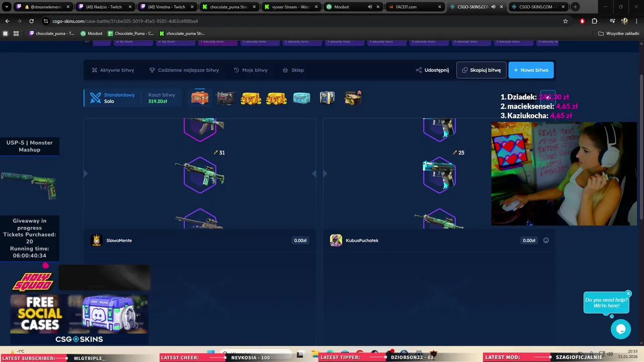The width and height of the screenshot is (644, 362).
Task: Click the left arrow of SlawoMente's roll panel
Action: click(x=86, y=173)
